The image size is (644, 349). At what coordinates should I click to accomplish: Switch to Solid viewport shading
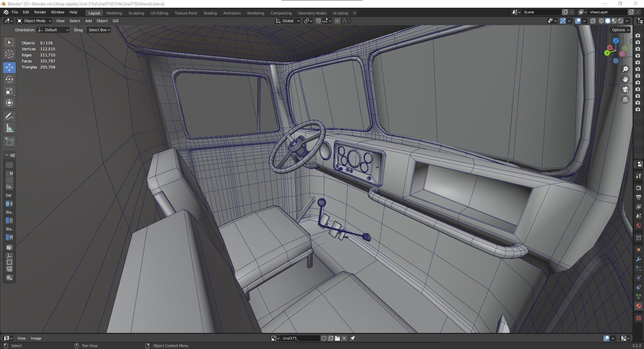coord(608,21)
